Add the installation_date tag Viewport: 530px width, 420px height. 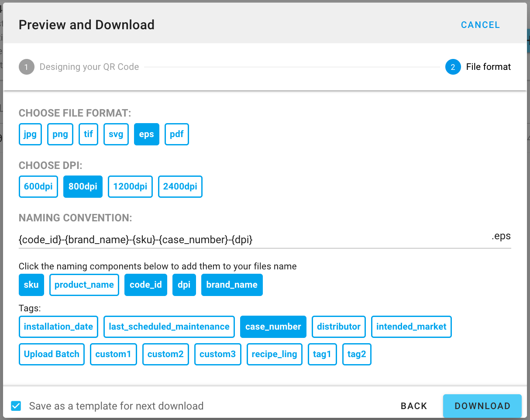tap(59, 327)
